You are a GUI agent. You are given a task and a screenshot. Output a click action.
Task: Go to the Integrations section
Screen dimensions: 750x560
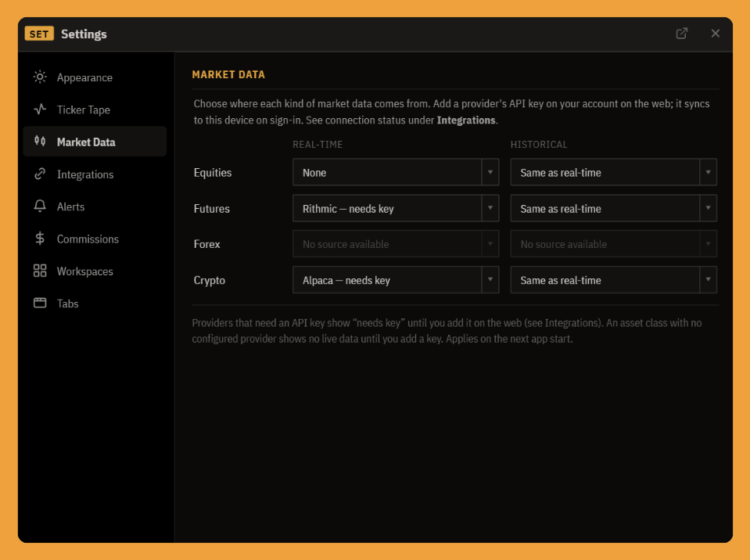point(95,174)
